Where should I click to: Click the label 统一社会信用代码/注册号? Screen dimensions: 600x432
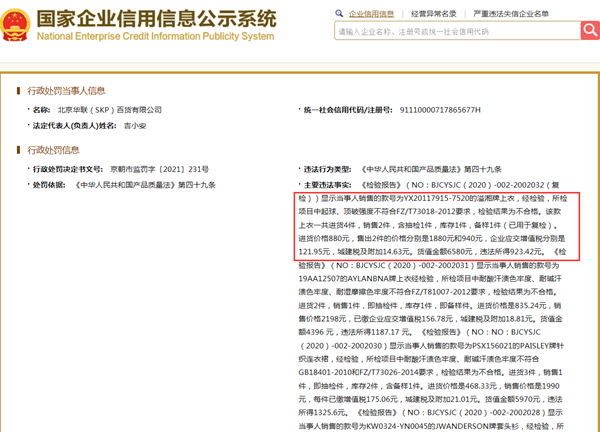pos(348,110)
